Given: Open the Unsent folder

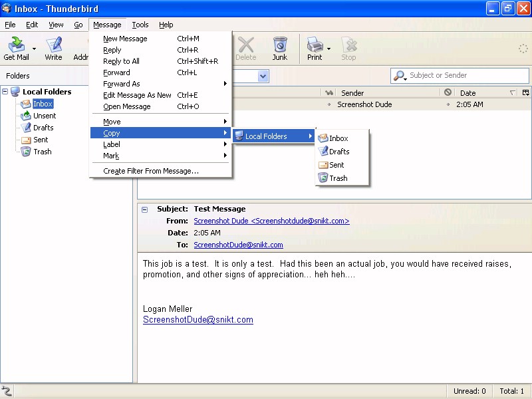Looking at the screenshot, I should [45, 116].
